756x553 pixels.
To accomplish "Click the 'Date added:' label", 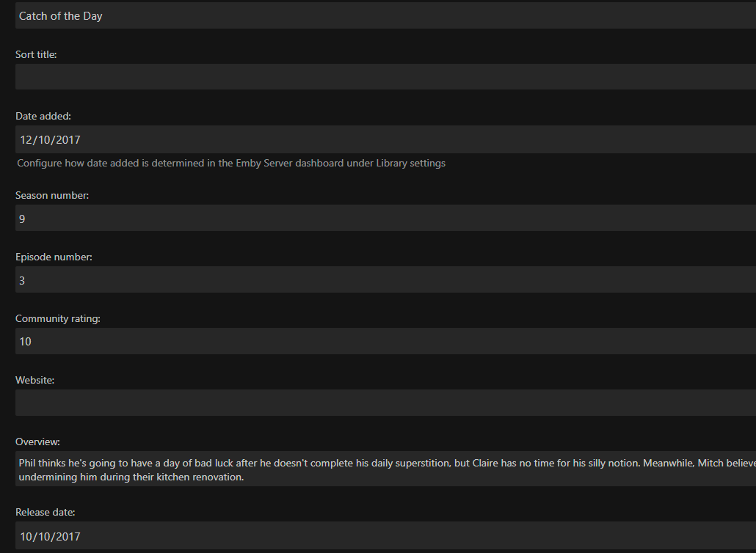I will (x=43, y=116).
